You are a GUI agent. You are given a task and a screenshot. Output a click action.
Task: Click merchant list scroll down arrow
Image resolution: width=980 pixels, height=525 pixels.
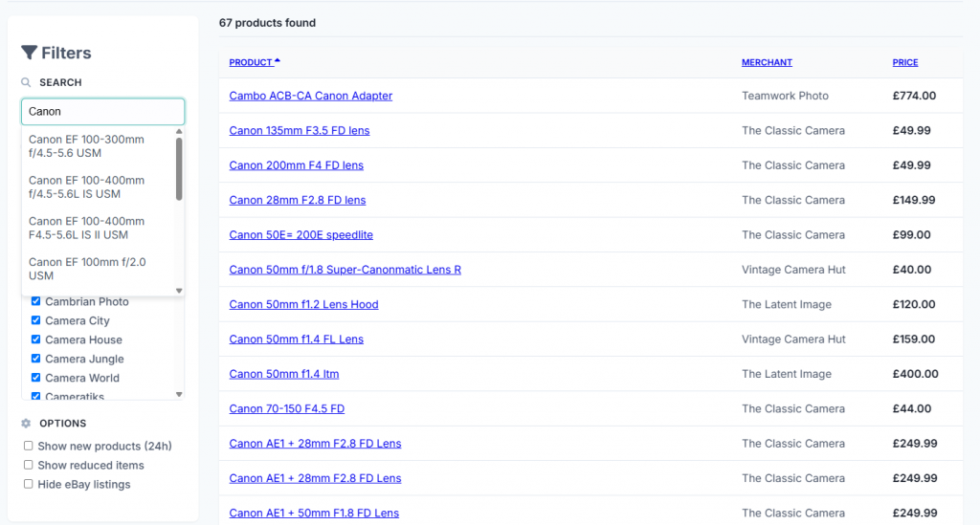click(x=179, y=395)
